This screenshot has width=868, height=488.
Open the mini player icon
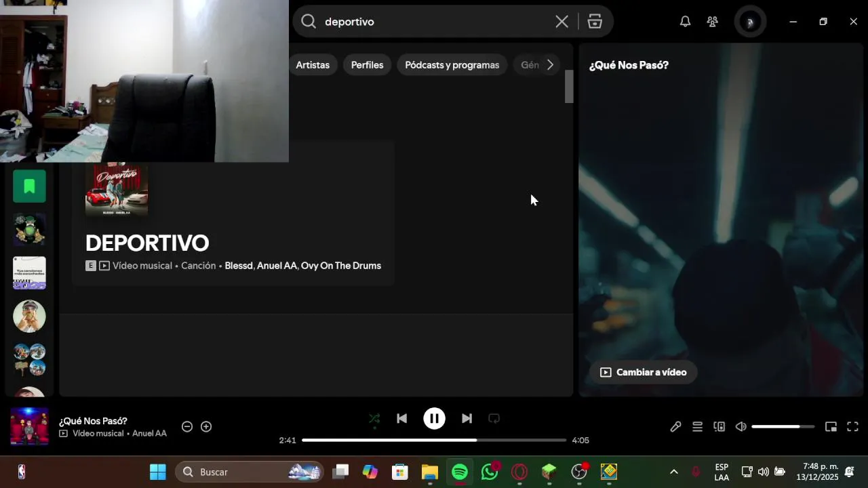pos(831,426)
